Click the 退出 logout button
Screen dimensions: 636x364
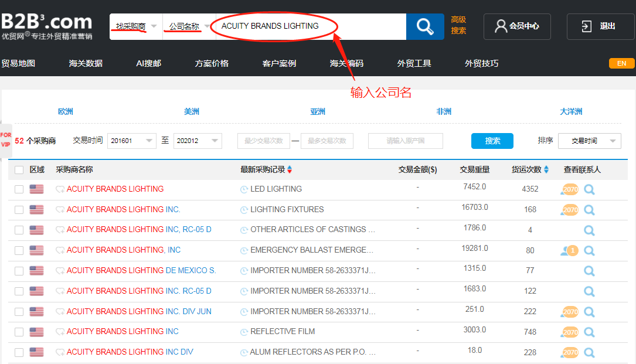pyautogui.click(x=600, y=26)
